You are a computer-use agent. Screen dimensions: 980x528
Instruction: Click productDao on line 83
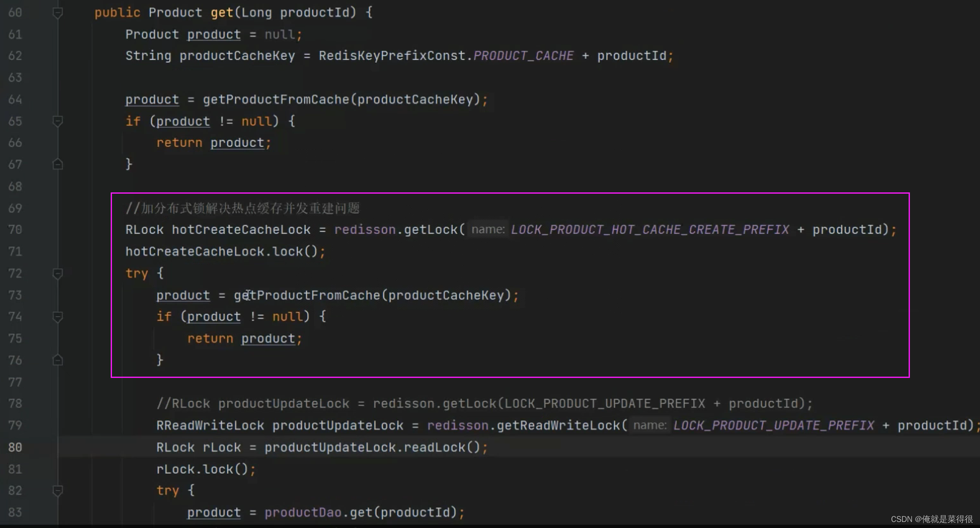(303, 512)
